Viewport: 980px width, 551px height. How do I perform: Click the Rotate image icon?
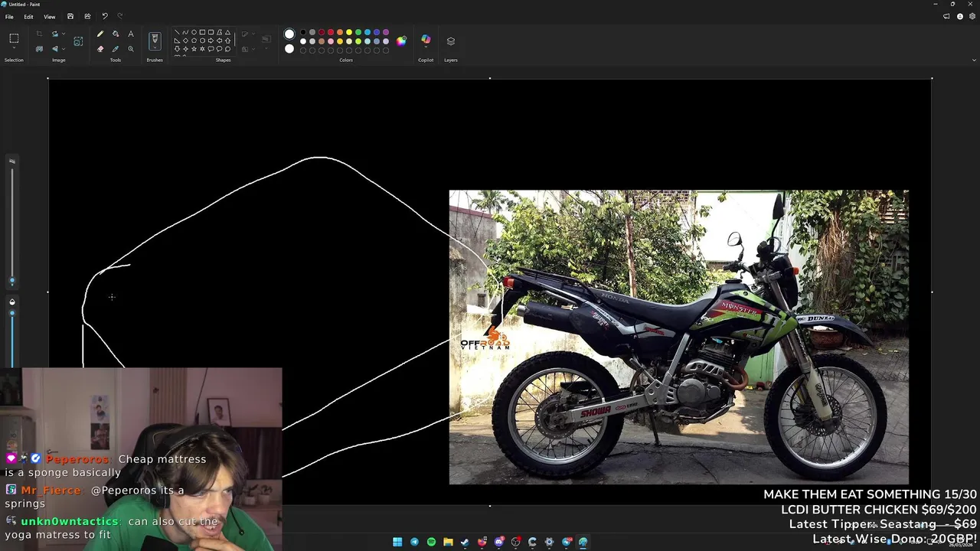55,34
